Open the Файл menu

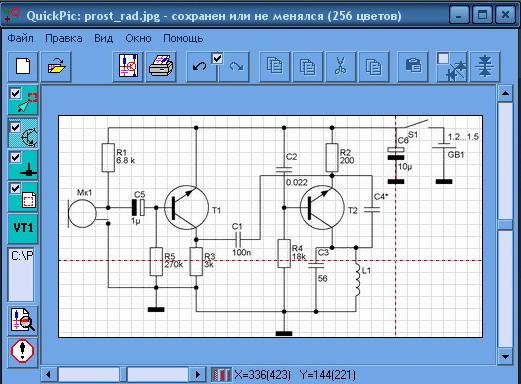click(x=21, y=38)
